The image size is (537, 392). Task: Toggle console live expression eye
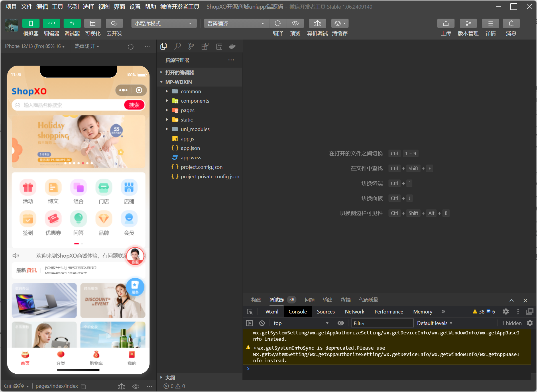pyautogui.click(x=341, y=323)
